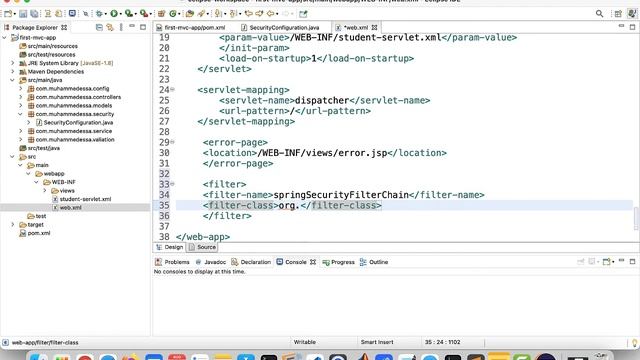Switch to the Design tab
The image size is (640, 360).
tap(170, 247)
